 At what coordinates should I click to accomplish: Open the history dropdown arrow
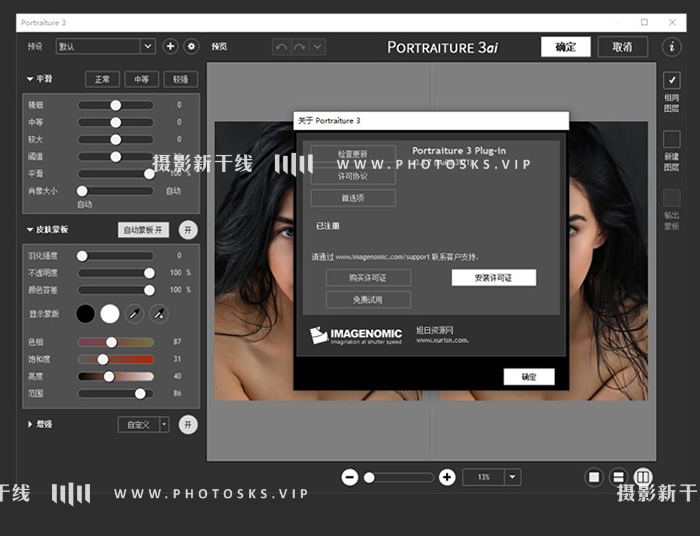coord(317,47)
